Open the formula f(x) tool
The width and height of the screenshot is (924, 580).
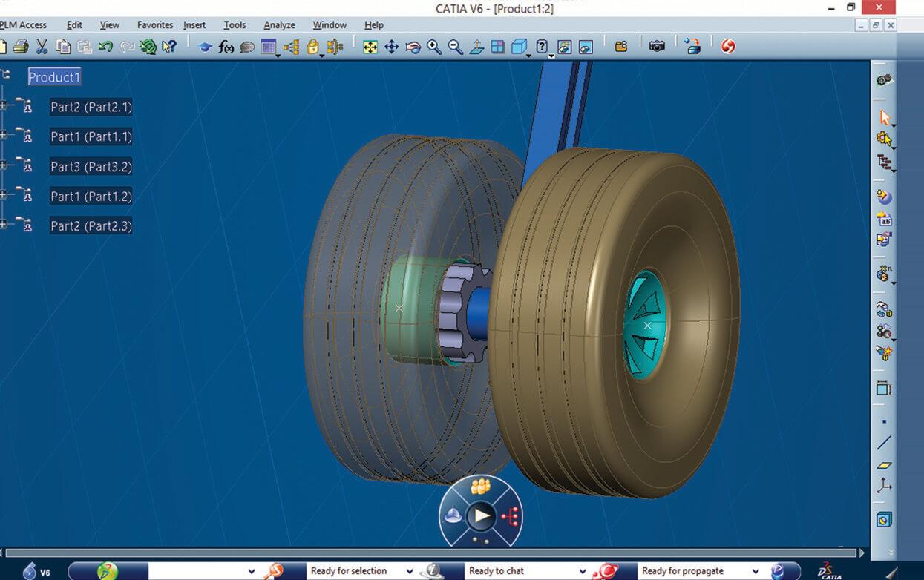click(x=226, y=47)
